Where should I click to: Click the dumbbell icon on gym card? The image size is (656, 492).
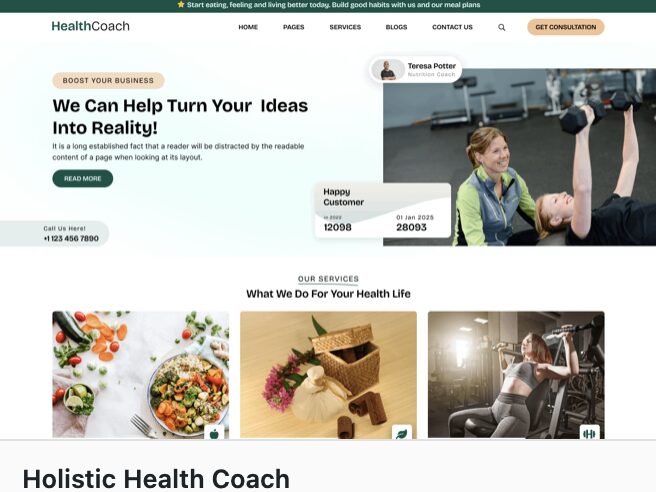coord(589,433)
